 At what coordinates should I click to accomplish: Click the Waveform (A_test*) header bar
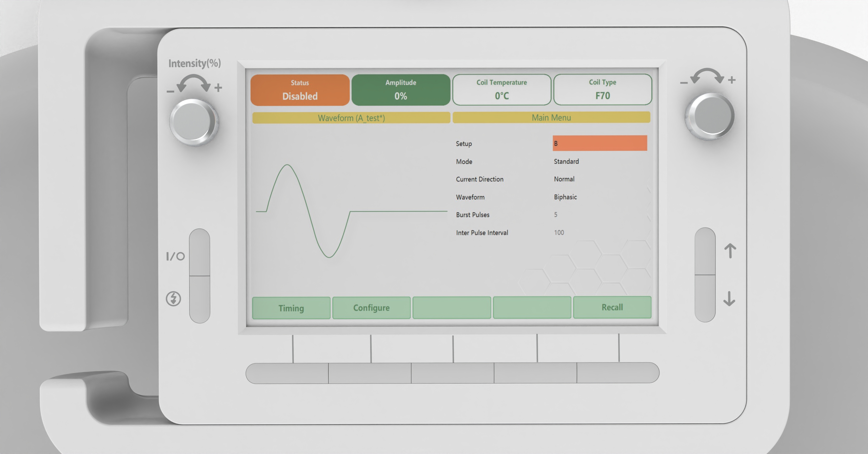click(351, 118)
